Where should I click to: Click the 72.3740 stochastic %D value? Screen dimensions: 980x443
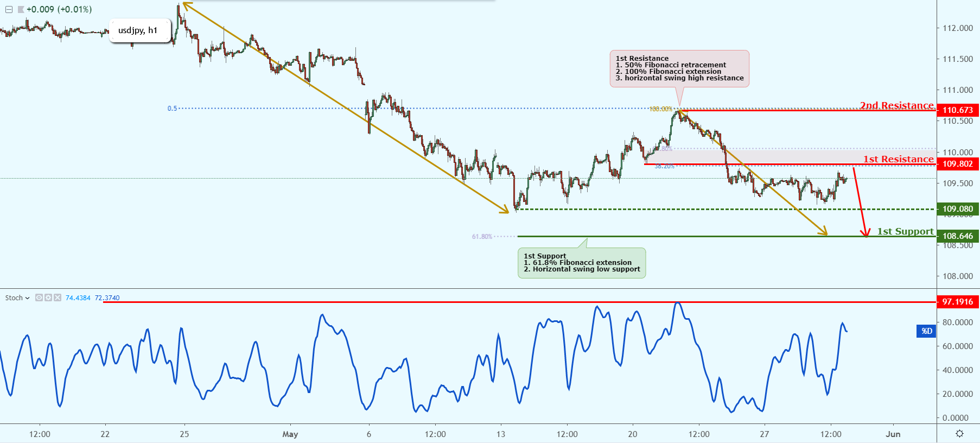pyautogui.click(x=107, y=298)
